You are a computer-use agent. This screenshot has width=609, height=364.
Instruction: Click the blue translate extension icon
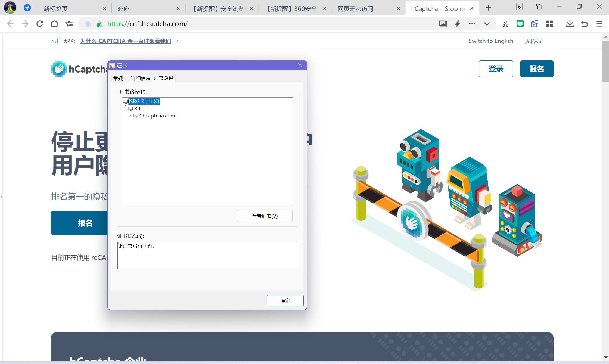[x=535, y=24]
